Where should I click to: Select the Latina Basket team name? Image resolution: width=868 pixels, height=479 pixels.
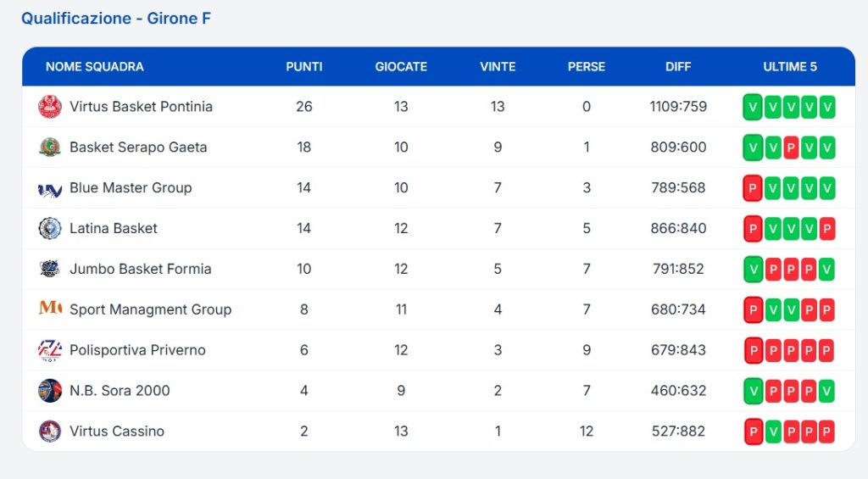[114, 228]
